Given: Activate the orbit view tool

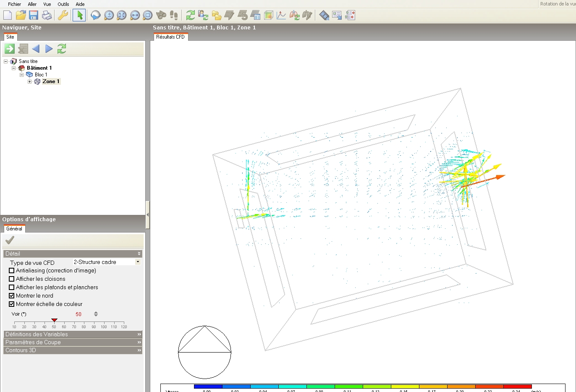Looking at the screenshot, I should point(95,15).
